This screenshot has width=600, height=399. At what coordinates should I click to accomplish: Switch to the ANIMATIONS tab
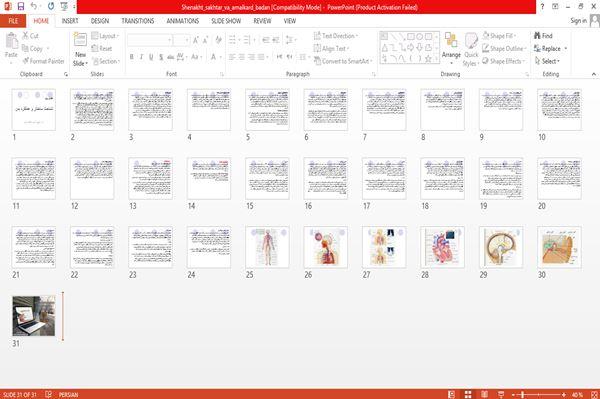(x=183, y=21)
